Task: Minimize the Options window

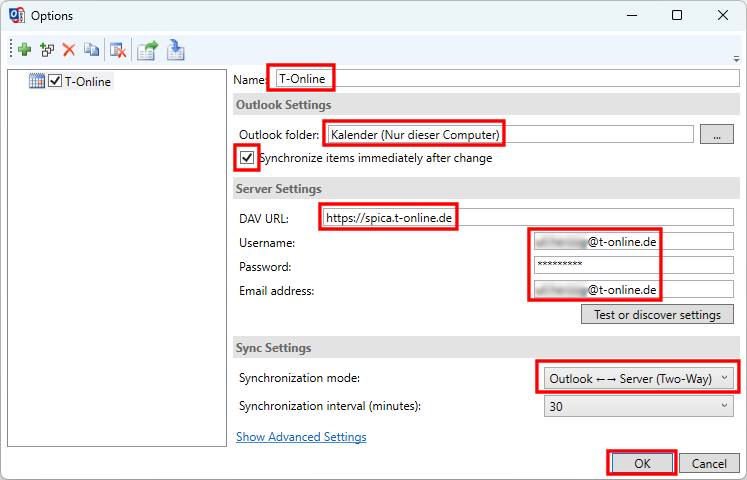Action: pos(632,15)
